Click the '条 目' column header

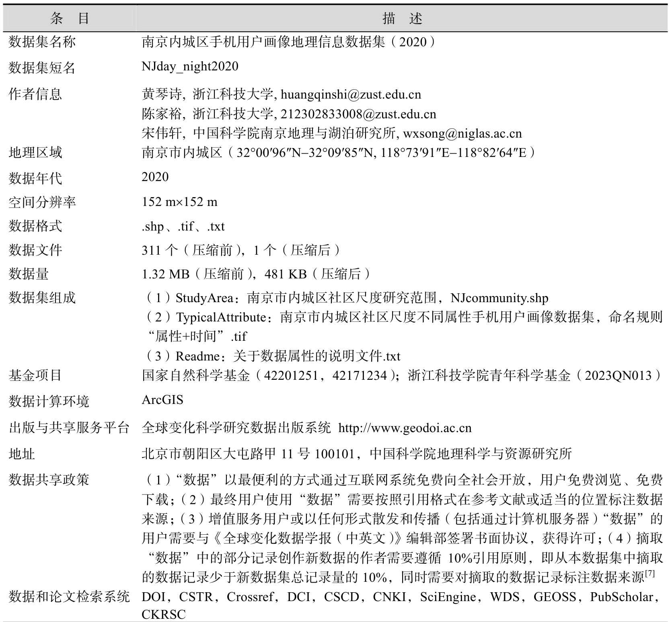69,18
